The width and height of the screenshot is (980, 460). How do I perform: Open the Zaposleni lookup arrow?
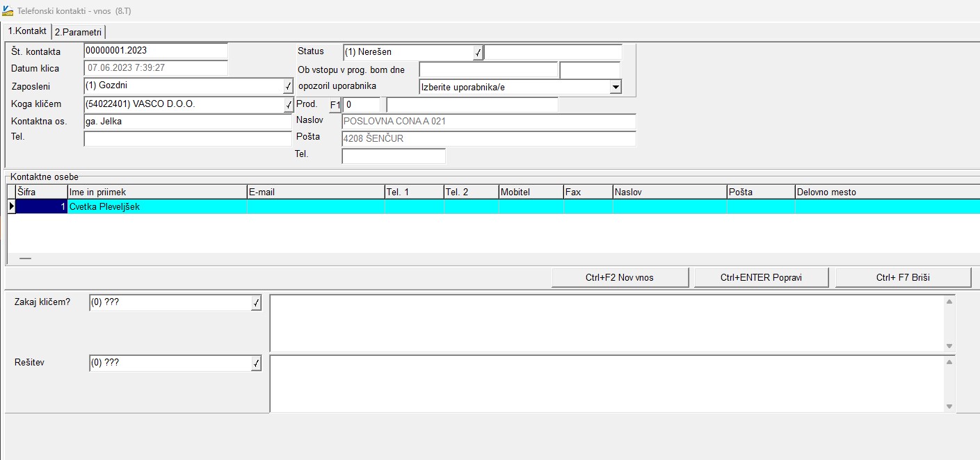click(288, 86)
